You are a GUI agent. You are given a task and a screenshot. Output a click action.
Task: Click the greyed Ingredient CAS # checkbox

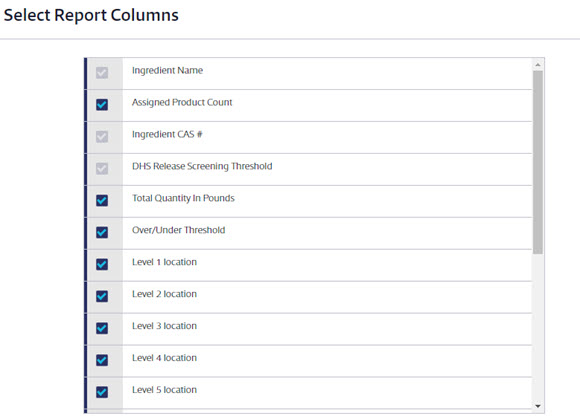coord(102,137)
